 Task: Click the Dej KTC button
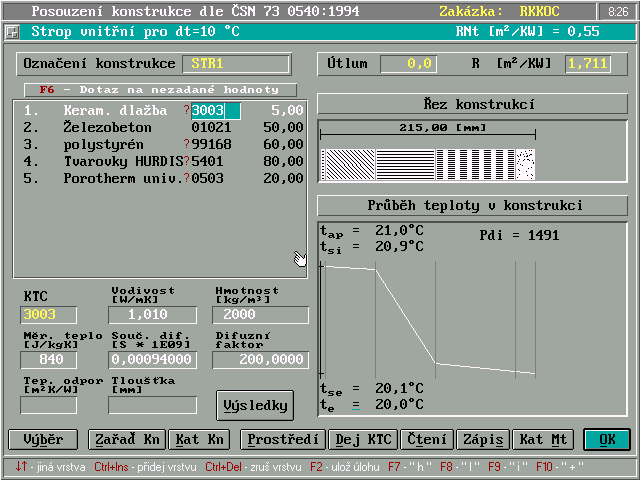point(363,439)
